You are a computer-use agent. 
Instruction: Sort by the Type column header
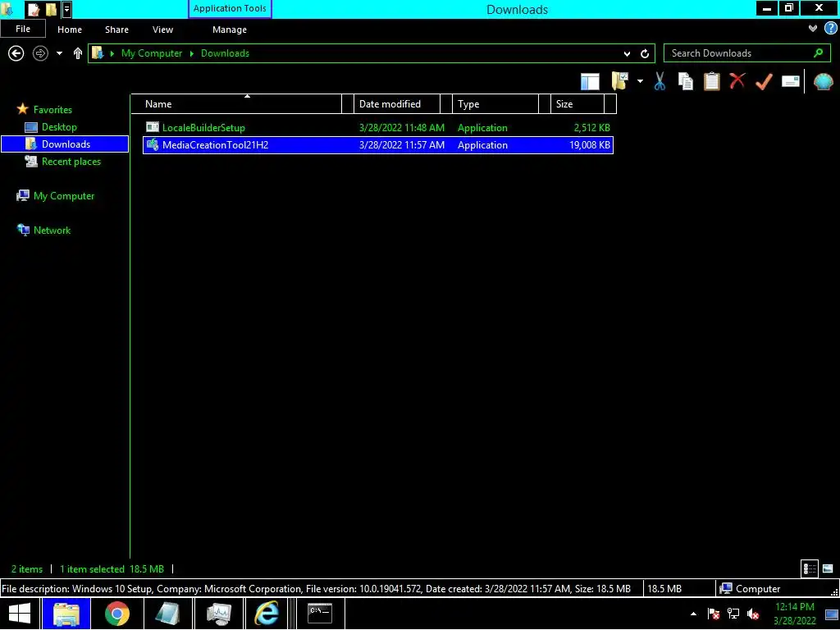(495, 104)
